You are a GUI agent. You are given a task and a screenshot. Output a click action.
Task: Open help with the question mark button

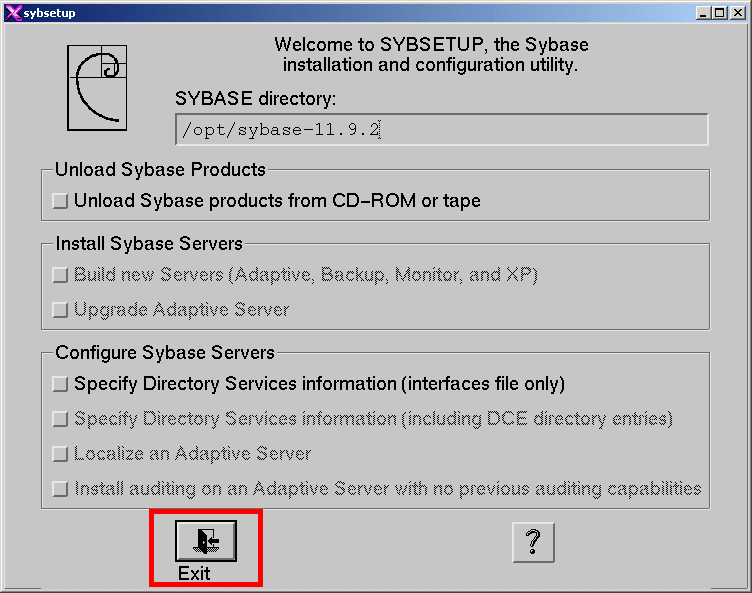533,542
